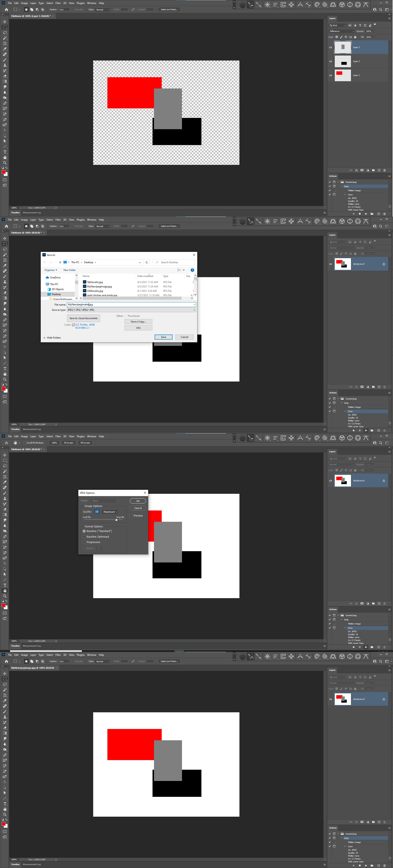393x868 pixels.
Task: Check Scroll All Windows option
Action: point(25,443)
